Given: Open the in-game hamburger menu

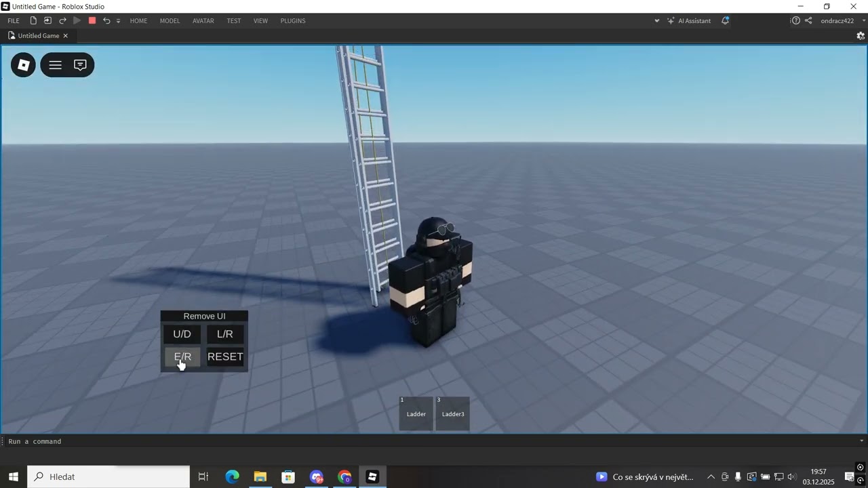Looking at the screenshot, I should 56,65.
